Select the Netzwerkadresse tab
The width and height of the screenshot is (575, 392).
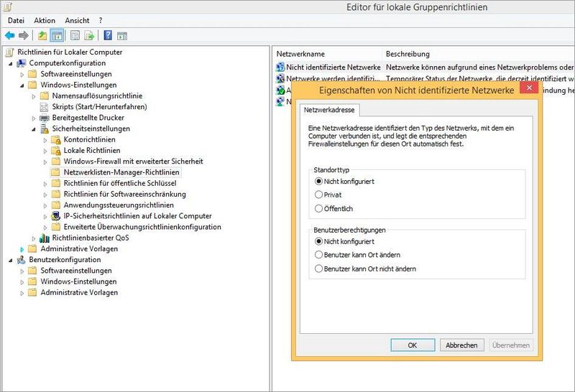point(329,110)
